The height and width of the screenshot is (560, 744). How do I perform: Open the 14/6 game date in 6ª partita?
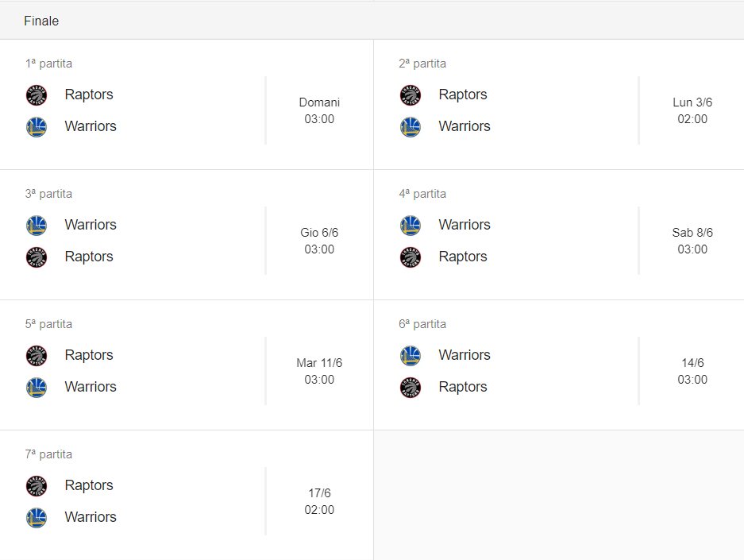pos(692,363)
